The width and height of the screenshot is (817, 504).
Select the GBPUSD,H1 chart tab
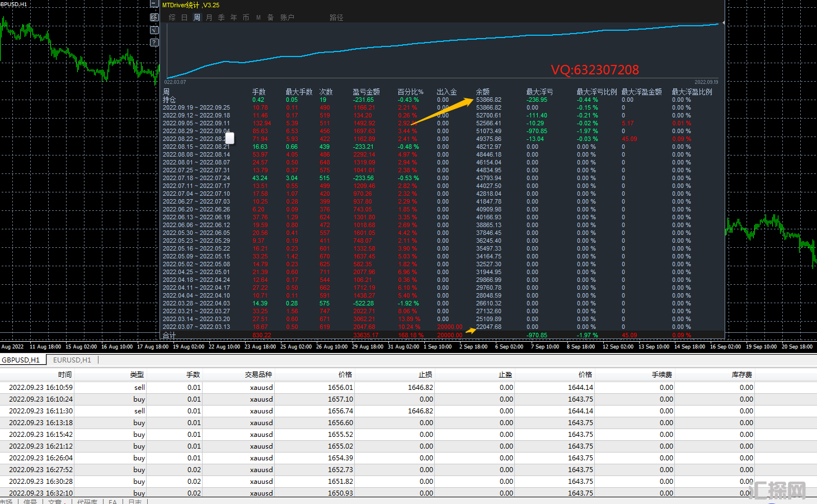[x=21, y=360]
